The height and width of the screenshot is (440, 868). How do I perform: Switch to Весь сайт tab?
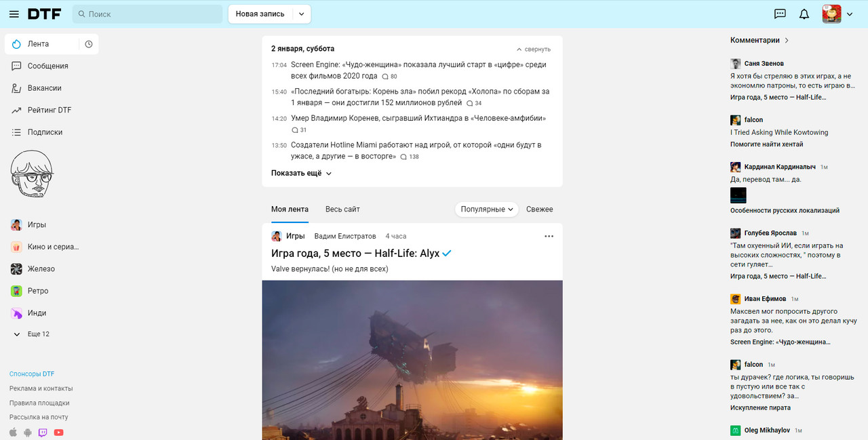click(x=342, y=209)
